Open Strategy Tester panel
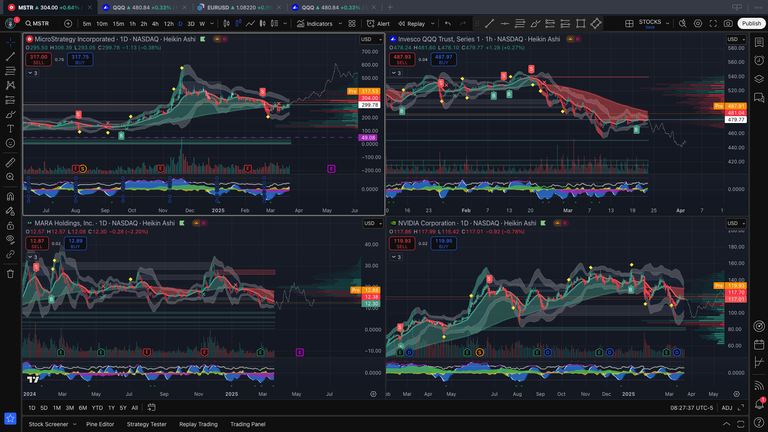The height and width of the screenshot is (432, 768). click(x=146, y=424)
